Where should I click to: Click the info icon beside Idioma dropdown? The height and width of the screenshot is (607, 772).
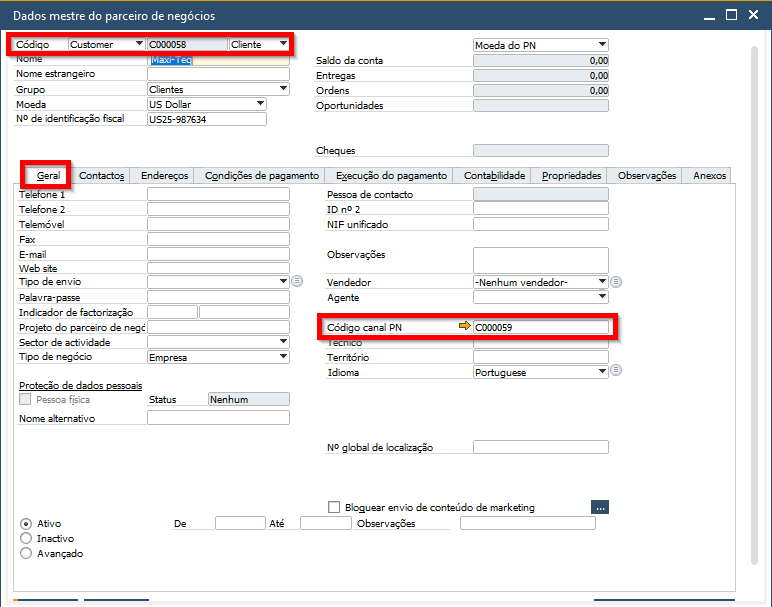(x=616, y=371)
